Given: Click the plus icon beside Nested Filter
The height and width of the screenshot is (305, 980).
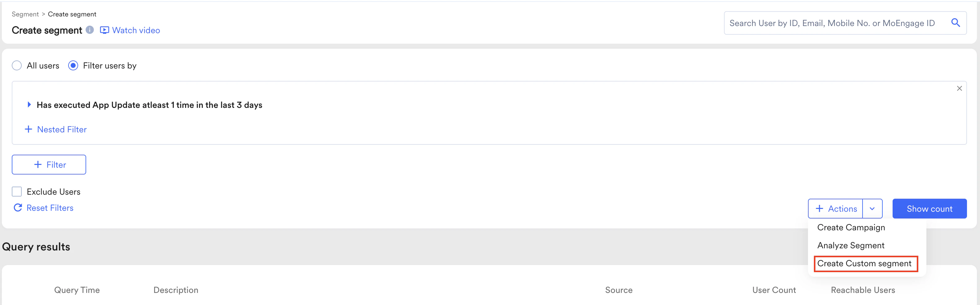Looking at the screenshot, I should (x=29, y=129).
